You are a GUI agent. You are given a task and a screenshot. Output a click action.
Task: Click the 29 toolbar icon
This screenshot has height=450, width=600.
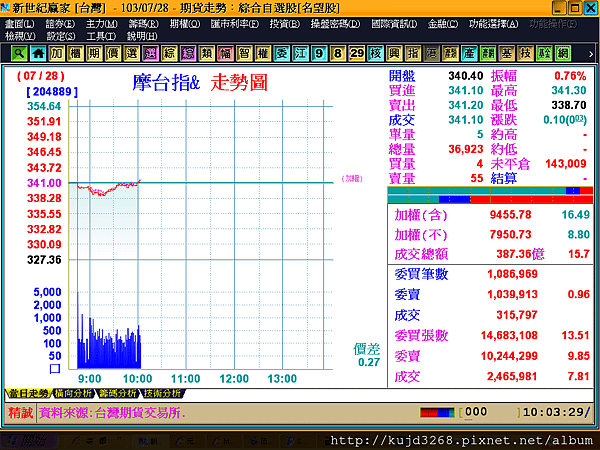coord(357,53)
